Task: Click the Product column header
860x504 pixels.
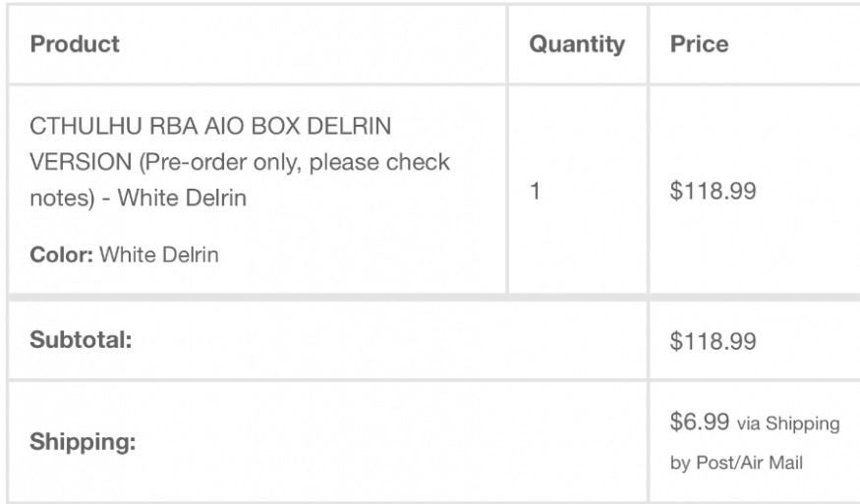Action: (75, 44)
